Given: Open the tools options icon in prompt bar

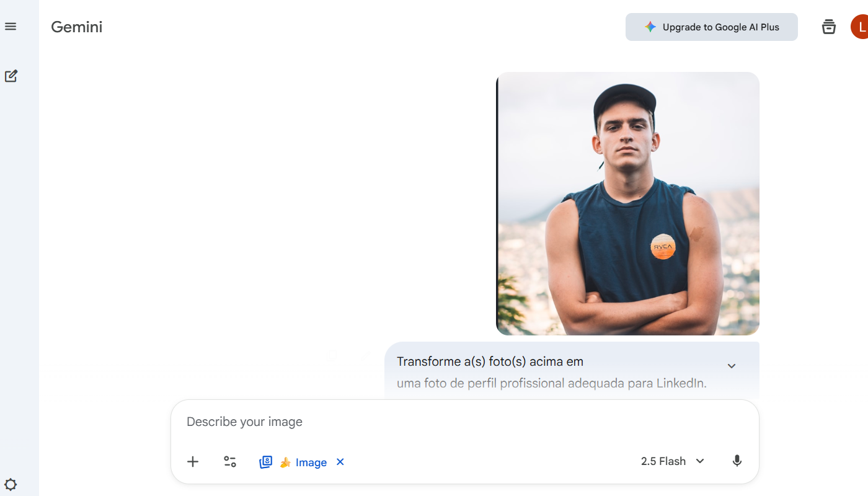Looking at the screenshot, I should tap(230, 461).
